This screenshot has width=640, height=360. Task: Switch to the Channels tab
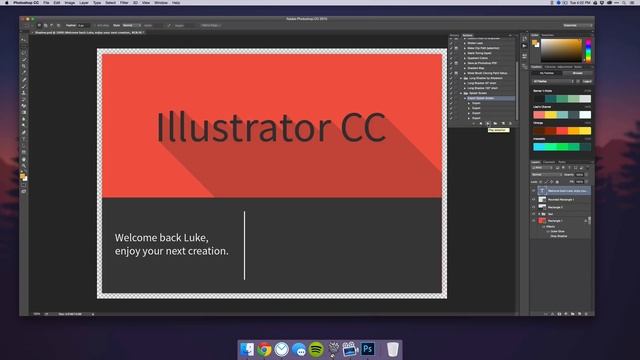click(x=549, y=162)
